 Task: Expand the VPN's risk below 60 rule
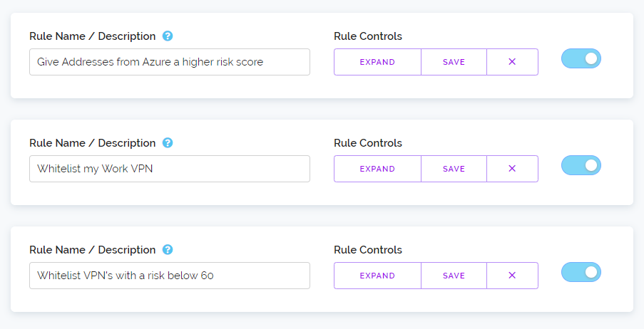click(x=377, y=276)
